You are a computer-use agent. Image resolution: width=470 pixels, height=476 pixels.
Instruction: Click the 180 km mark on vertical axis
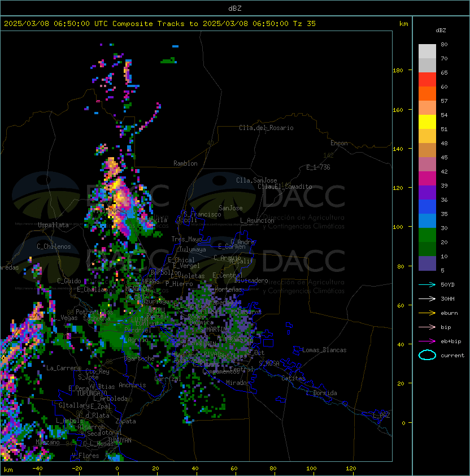[x=398, y=71]
